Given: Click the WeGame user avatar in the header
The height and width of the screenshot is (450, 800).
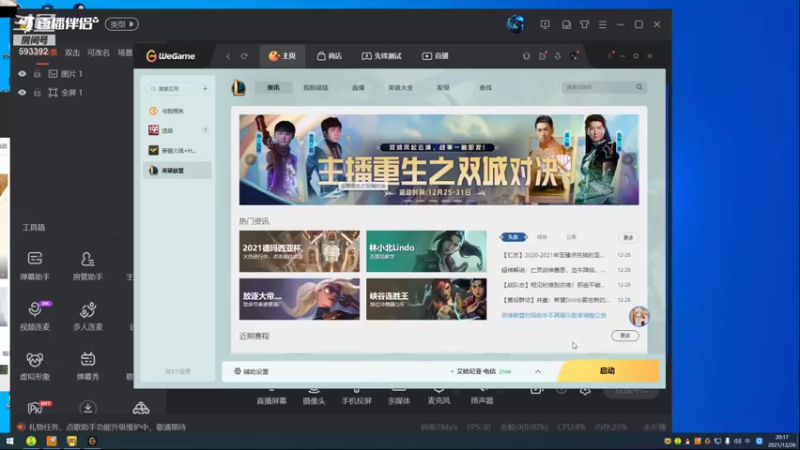Looking at the screenshot, I should pyautogui.click(x=574, y=56).
